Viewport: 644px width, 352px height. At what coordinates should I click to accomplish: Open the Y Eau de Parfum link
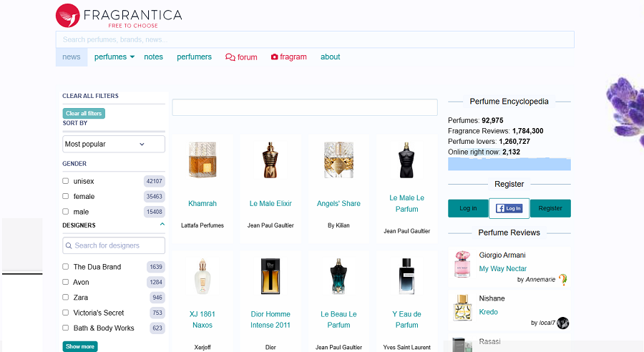click(x=407, y=320)
